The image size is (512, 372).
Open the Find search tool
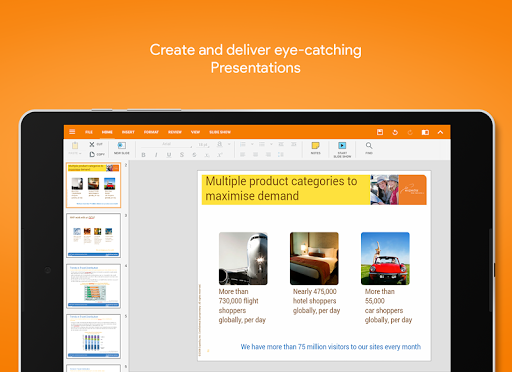click(369, 148)
